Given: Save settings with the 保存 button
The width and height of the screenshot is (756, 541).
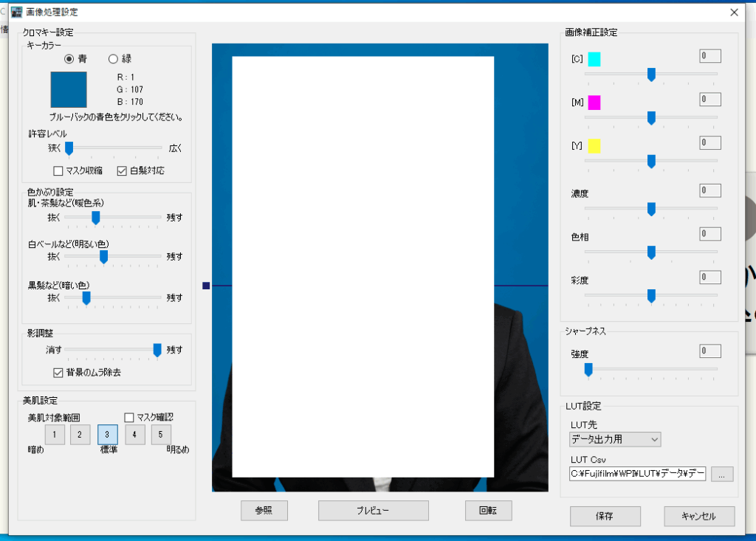Looking at the screenshot, I should [605, 516].
